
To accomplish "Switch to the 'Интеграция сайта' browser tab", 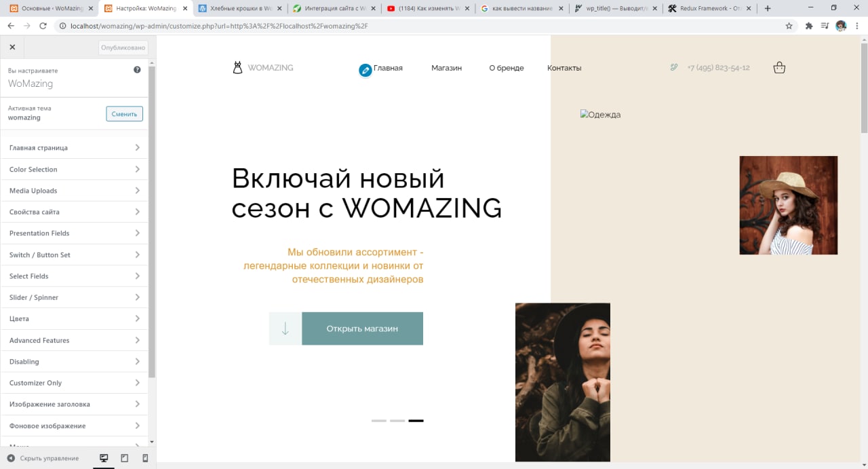I will [x=333, y=9].
